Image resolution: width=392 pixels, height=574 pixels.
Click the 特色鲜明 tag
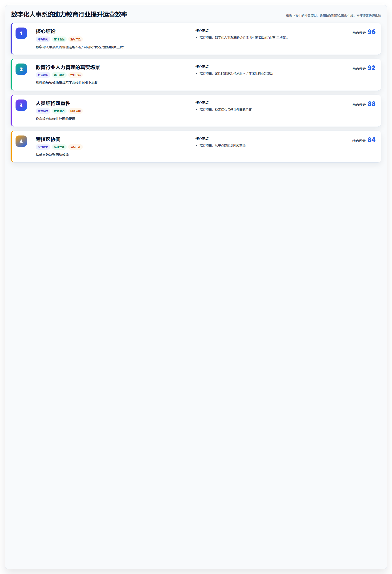43,75
